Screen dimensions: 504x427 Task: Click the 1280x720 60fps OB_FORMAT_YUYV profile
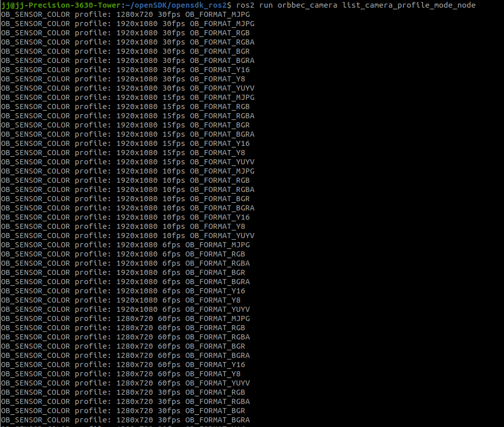(125, 383)
